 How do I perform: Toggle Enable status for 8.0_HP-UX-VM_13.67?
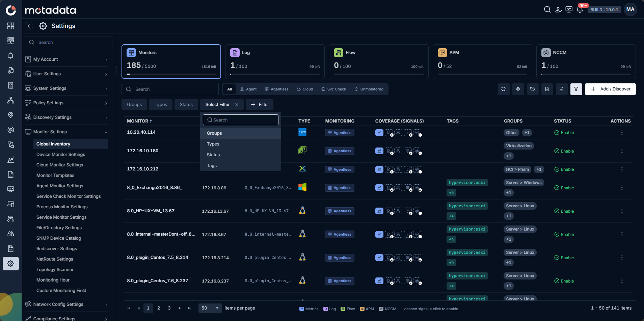(564, 211)
